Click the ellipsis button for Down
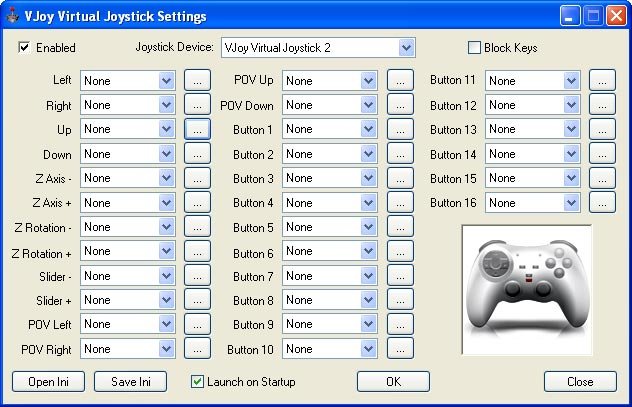The width and height of the screenshot is (632, 407). pyautogui.click(x=198, y=154)
